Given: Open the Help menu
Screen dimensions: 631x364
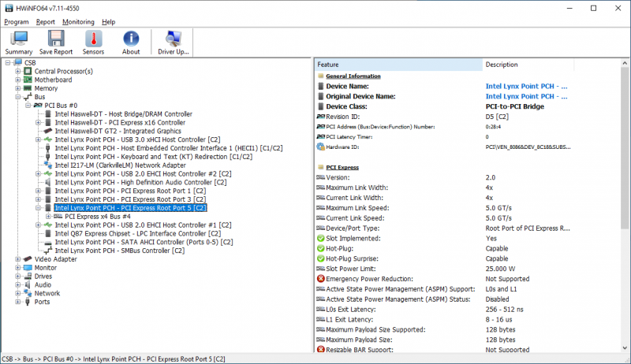Looking at the screenshot, I should [x=109, y=22].
